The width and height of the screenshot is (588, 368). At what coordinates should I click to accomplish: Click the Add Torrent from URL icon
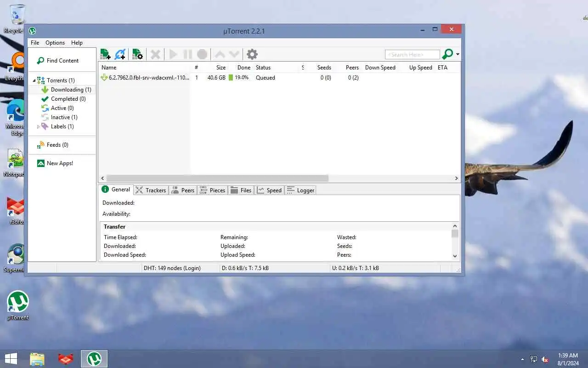click(120, 54)
